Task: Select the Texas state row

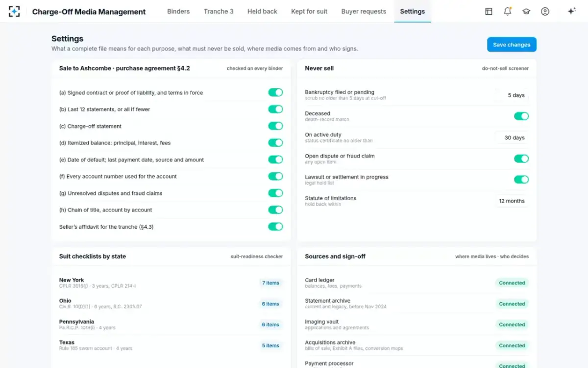Action: pos(171,345)
